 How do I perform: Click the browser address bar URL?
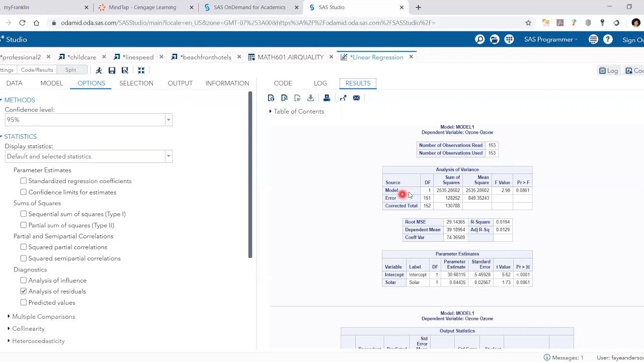point(248,23)
